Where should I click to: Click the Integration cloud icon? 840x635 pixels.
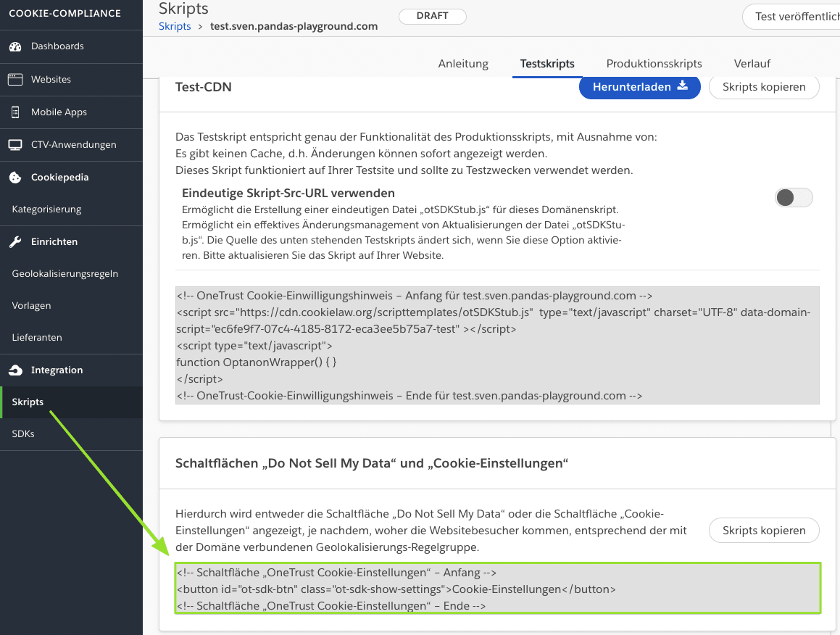(x=15, y=370)
